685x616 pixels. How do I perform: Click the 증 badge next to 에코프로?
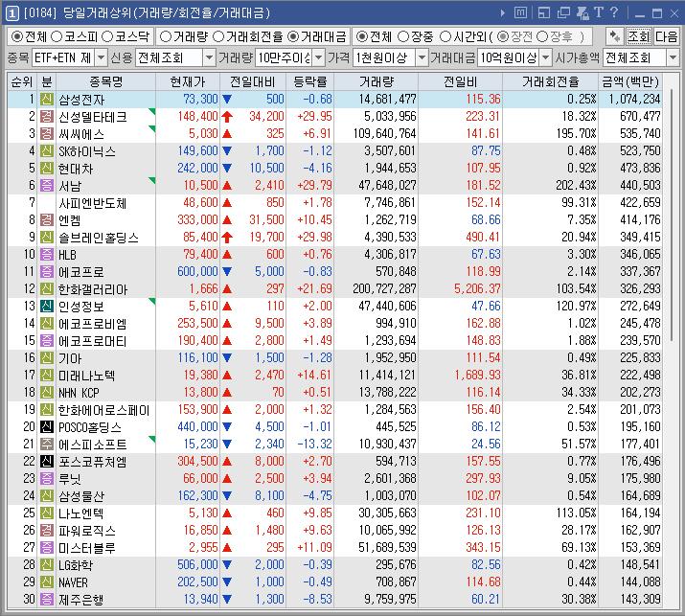(x=47, y=271)
